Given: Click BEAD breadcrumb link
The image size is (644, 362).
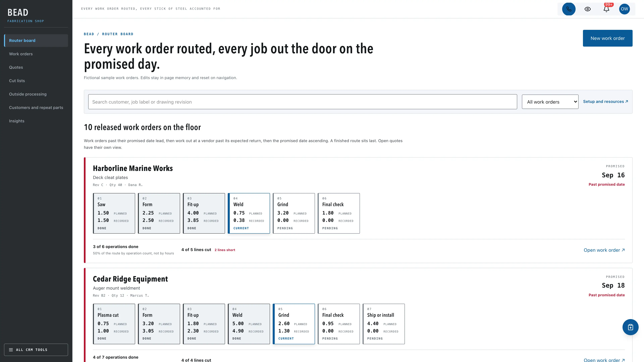Looking at the screenshot, I should pyautogui.click(x=89, y=34).
